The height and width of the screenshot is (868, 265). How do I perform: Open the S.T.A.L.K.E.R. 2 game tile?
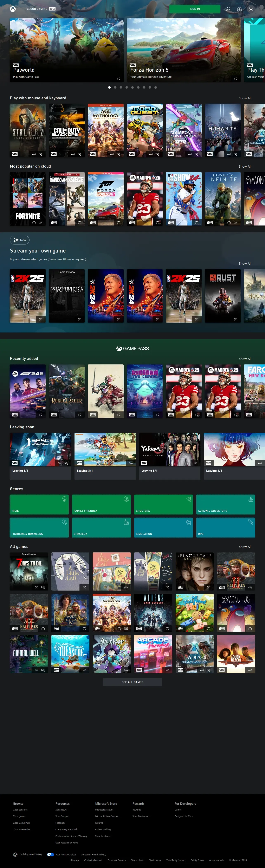[28, 130]
